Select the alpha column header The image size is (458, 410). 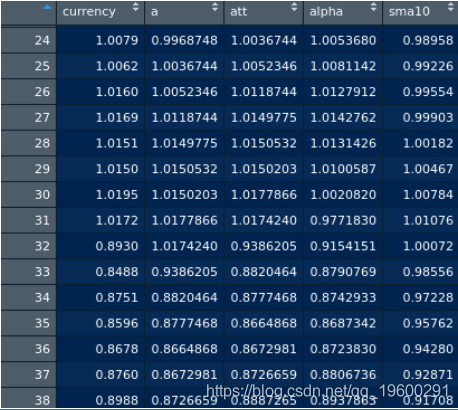point(326,12)
